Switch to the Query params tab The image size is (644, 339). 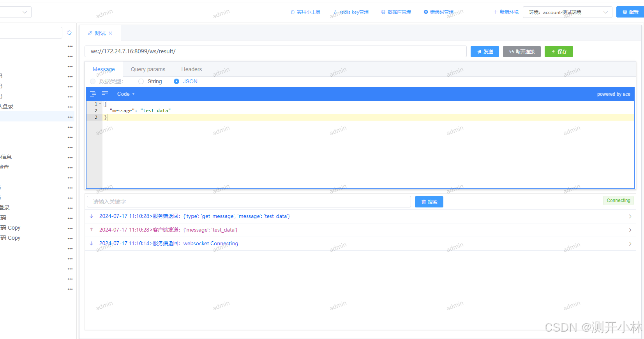pos(148,69)
